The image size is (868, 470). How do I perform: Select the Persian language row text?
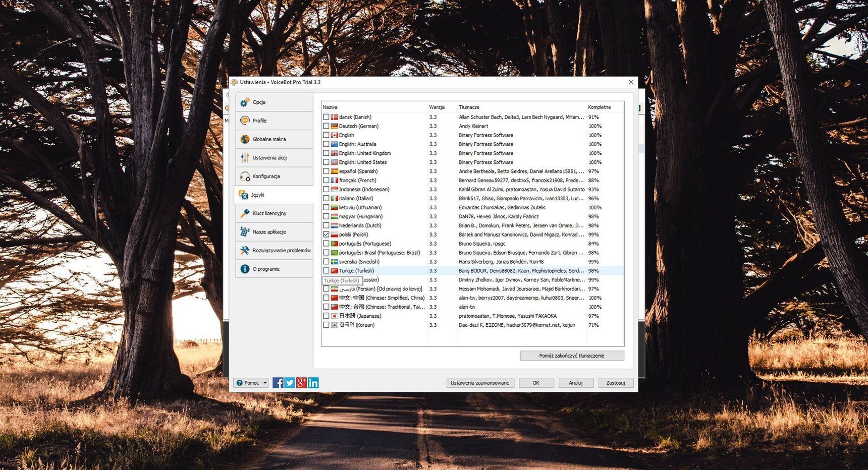pyautogui.click(x=381, y=289)
